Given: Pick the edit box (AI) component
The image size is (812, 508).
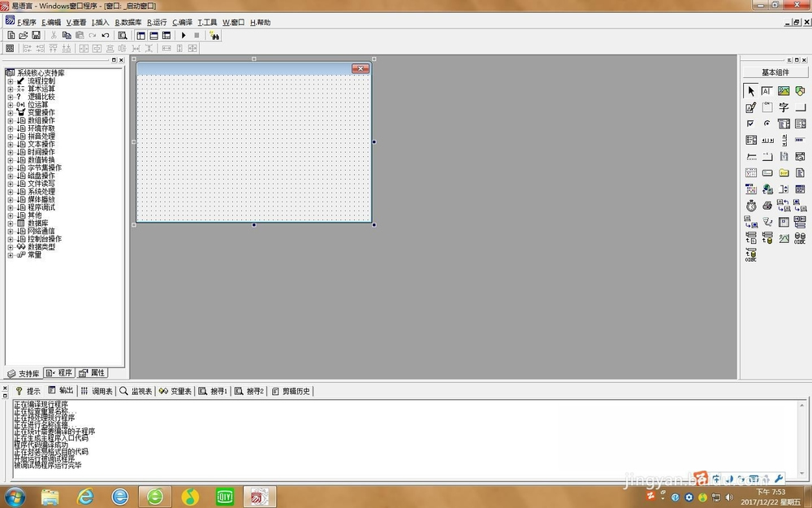Looking at the screenshot, I should click(767, 91).
